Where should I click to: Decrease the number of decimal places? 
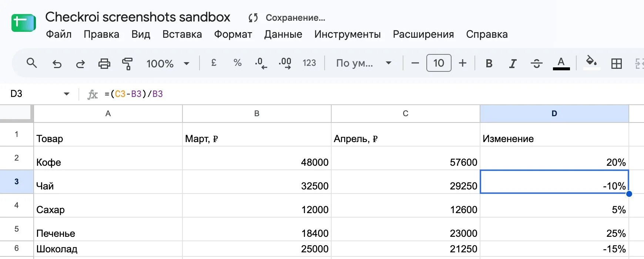261,63
